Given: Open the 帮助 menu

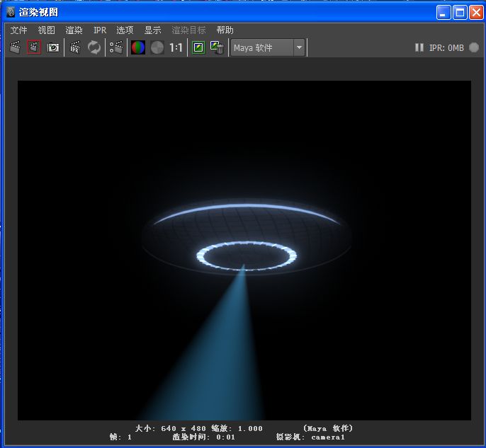Looking at the screenshot, I should click(225, 30).
